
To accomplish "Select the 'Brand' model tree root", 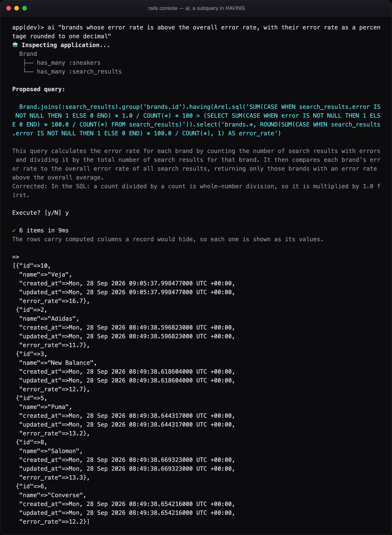I will (28, 54).
